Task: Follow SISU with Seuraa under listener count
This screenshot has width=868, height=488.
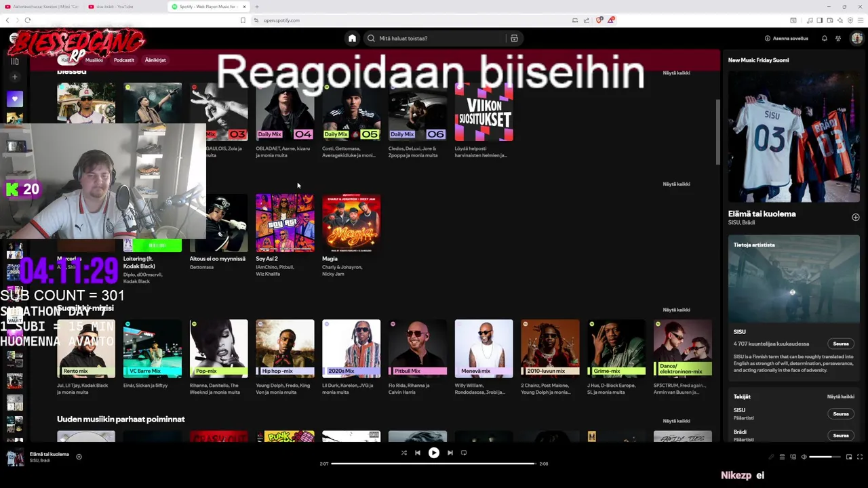Action: click(841, 344)
